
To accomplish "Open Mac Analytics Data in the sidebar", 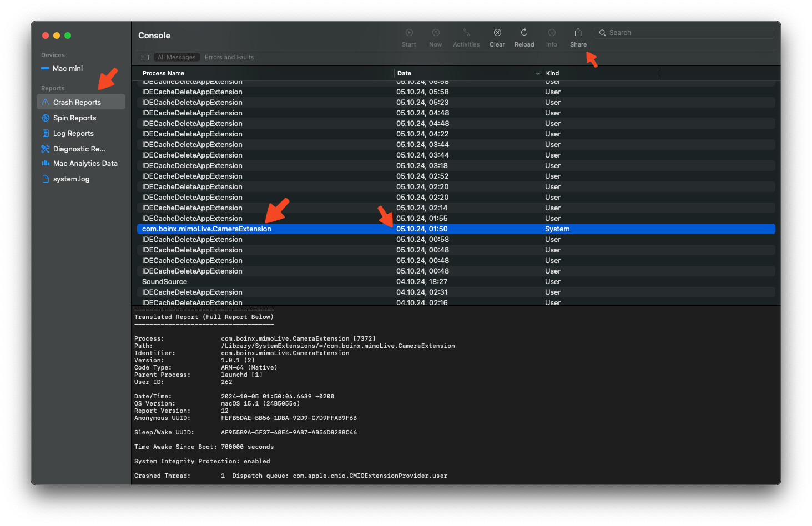I will pyautogui.click(x=85, y=164).
